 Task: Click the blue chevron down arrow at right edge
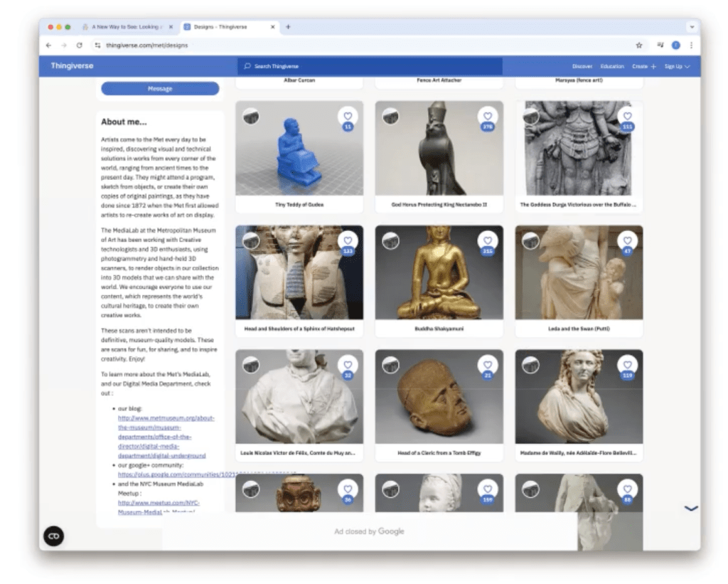coord(690,508)
